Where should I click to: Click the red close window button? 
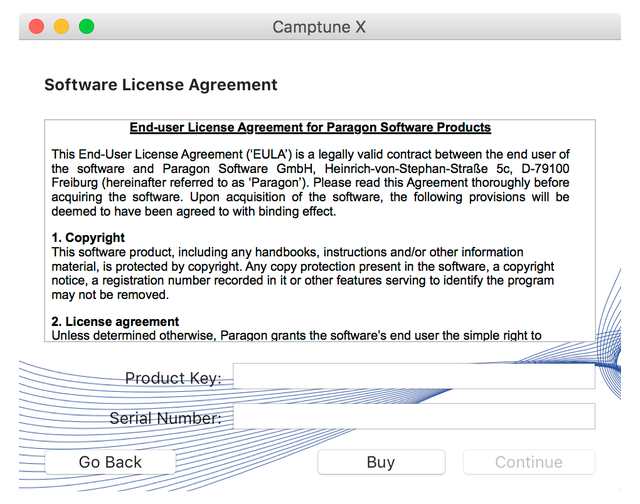pos(37,26)
